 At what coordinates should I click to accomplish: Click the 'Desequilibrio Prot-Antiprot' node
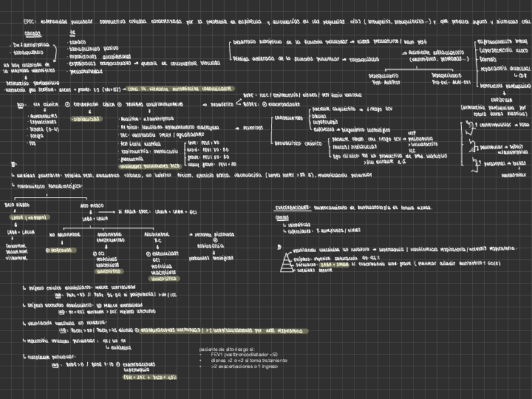(x=385, y=78)
